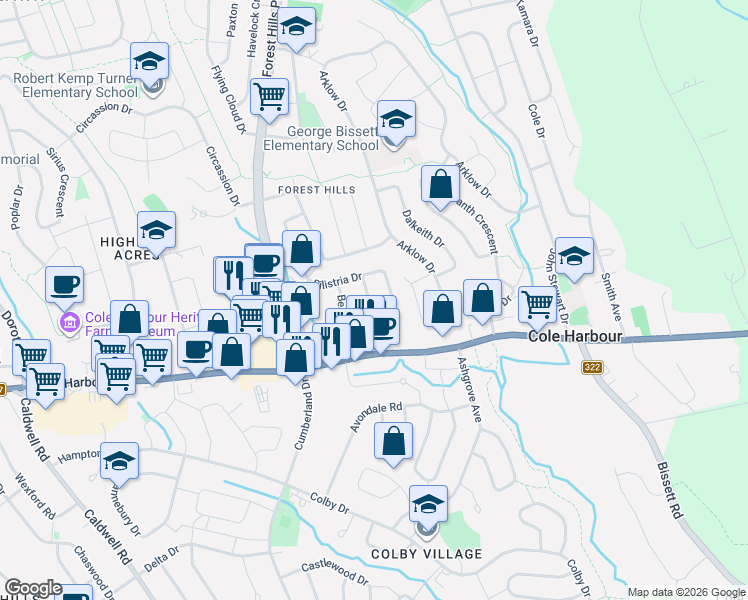Click Map data ©2026 Google attribution
The width and height of the screenshot is (748, 600).
pyautogui.click(x=686, y=593)
